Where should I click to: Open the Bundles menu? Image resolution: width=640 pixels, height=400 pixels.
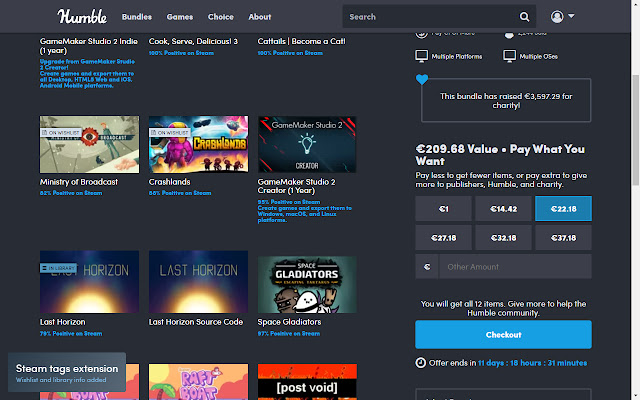point(137,17)
